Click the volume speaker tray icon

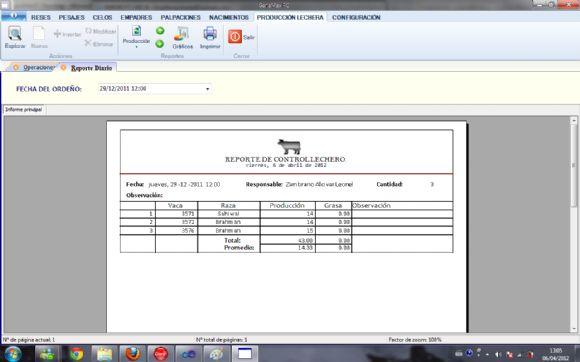pos(498,354)
